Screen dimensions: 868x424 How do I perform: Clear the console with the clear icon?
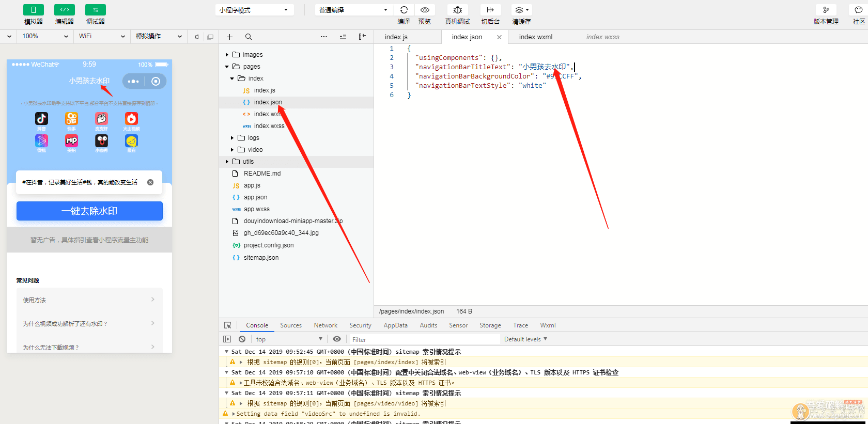pos(242,339)
